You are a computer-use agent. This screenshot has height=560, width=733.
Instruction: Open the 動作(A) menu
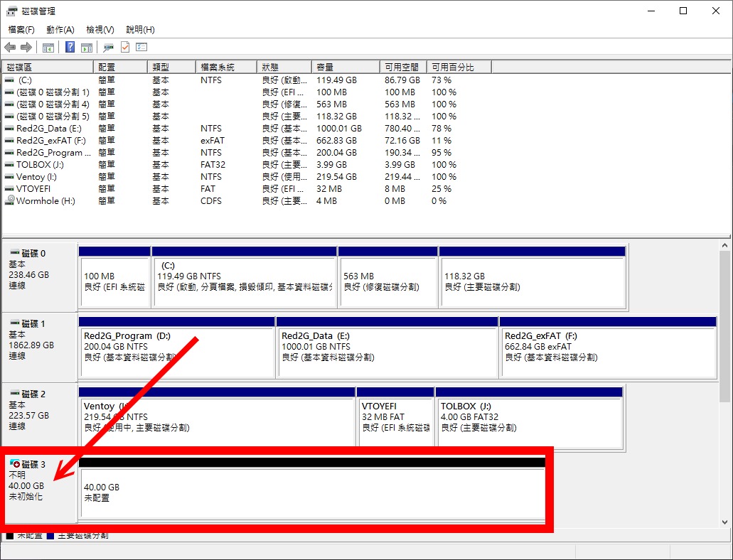60,30
